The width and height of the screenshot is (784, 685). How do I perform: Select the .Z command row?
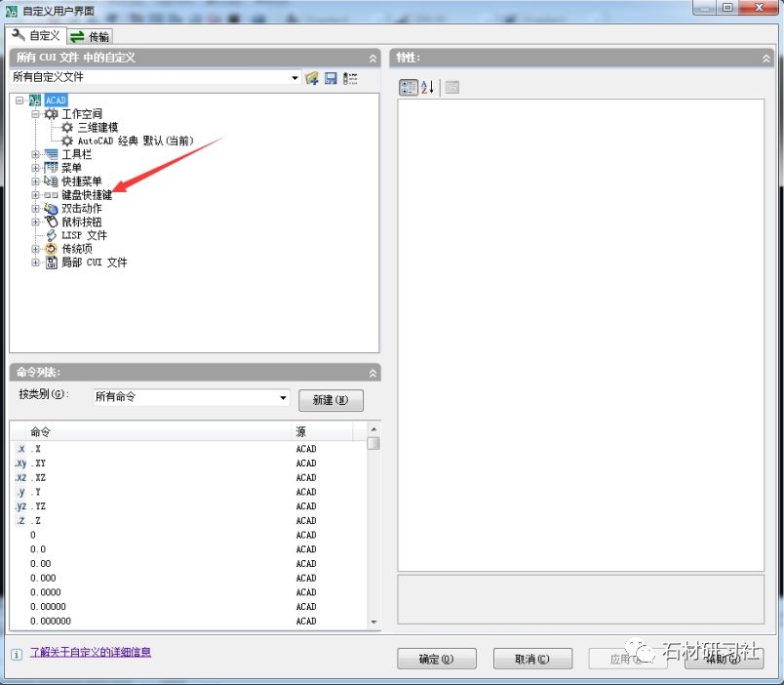189,521
